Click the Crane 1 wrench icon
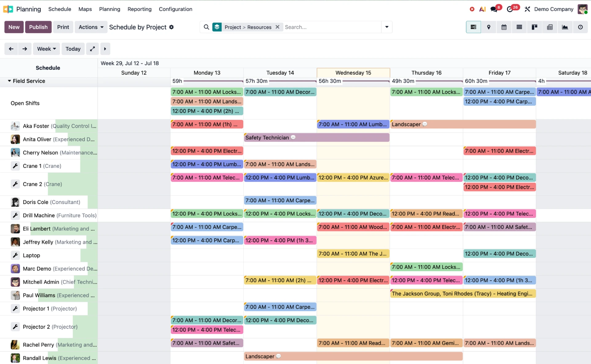The width and height of the screenshot is (591, 364). [x=15, y=166]
